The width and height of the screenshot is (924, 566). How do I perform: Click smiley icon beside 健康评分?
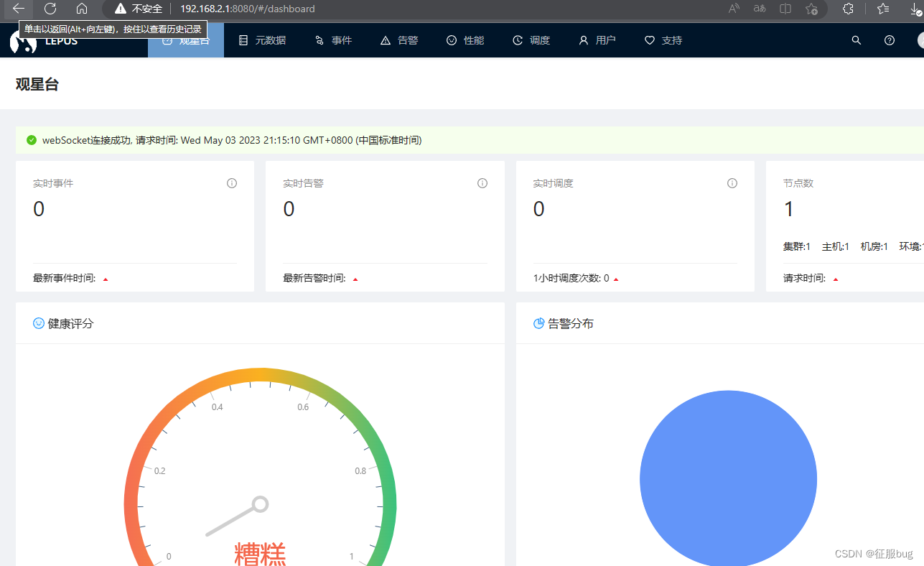tap(39, 323)
